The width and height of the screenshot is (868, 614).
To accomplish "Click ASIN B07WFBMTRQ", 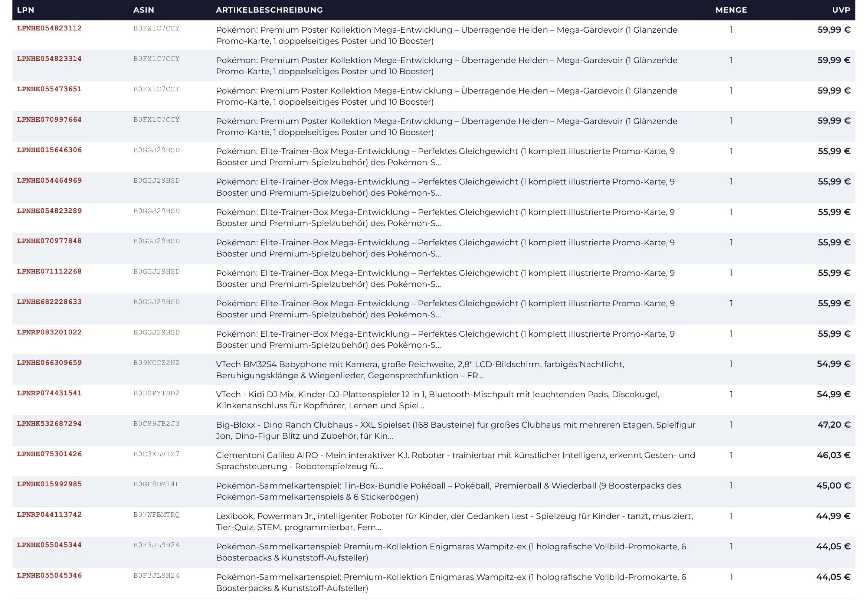I will [156, 515].
